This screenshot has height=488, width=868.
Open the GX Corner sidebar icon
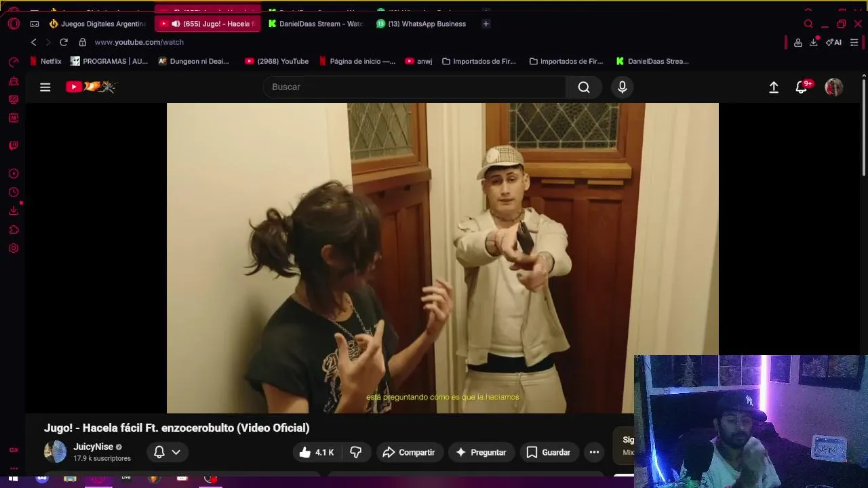click(14, 450)
